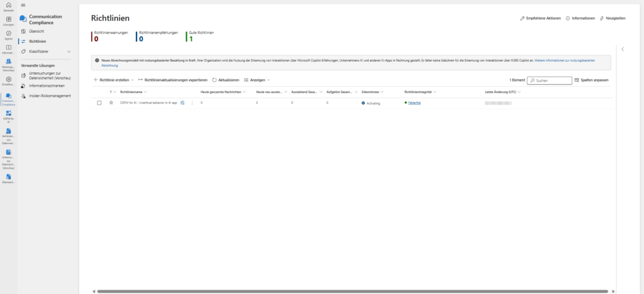Viewport: 644px width, 294px height.
Task: Click into the Suchen search field
Action: pyautogui.click(x=551, y=81)
